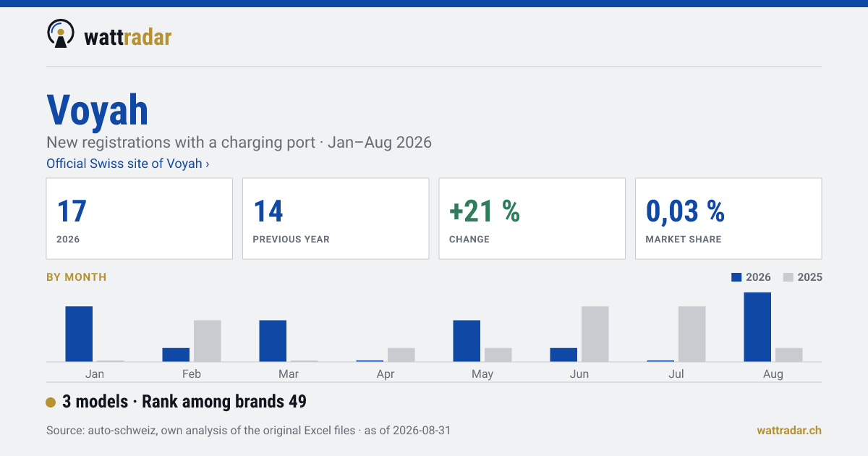Select the blue 2026 legend swatch
868x456 pixels.
[x=737, y=277]
